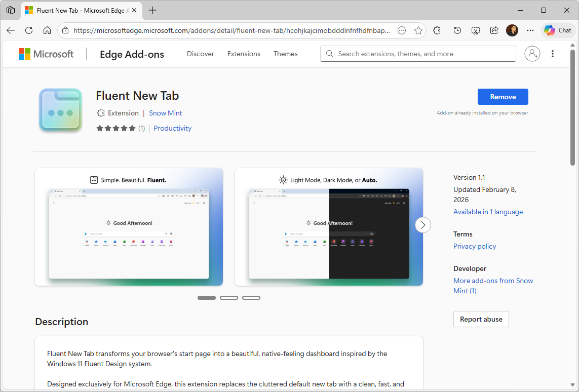
Task: Sign in using the account icon
Action: (532, 54)
